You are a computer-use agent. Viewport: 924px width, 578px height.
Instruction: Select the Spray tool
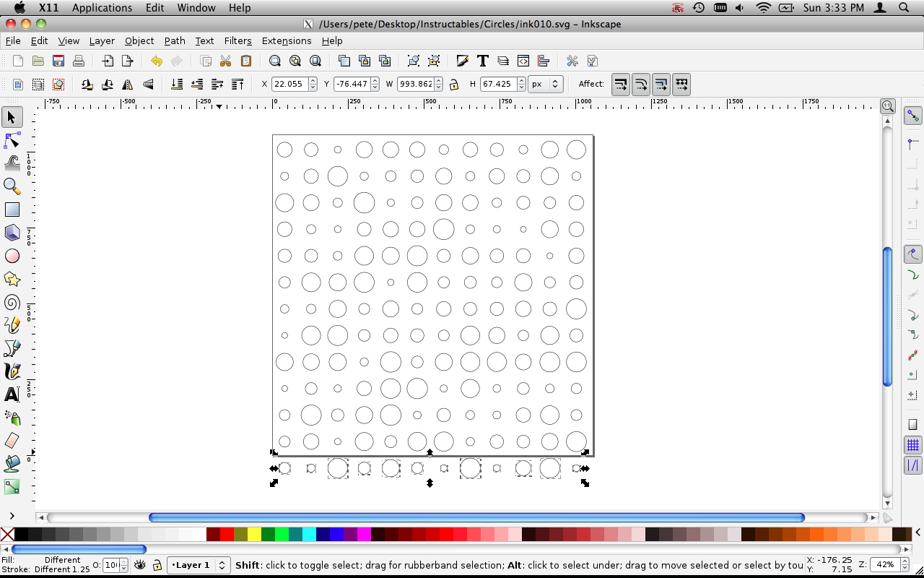(x=12, y=418)
